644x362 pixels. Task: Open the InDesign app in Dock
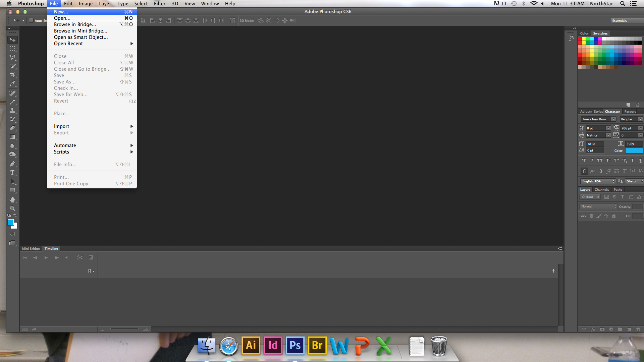click(273, 346)
